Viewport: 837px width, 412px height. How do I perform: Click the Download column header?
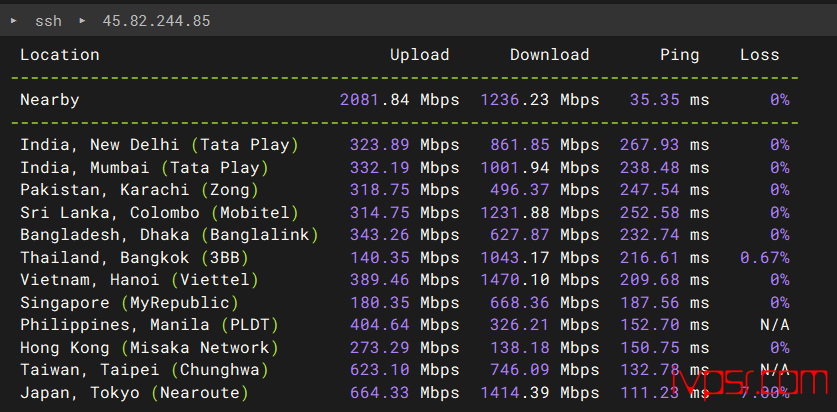point(550,55)
